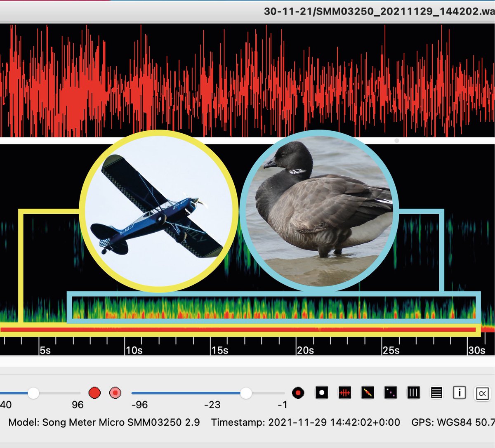Click the Model: Song Meter Micro text
Image resolution: width=495 pixels, height=448 pixels.
point(104,422)
